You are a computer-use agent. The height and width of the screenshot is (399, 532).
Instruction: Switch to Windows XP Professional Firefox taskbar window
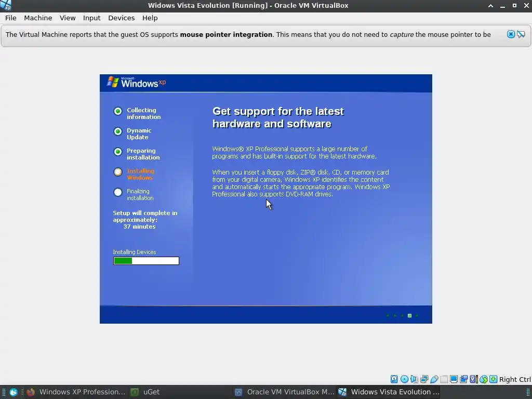point(76,392)
